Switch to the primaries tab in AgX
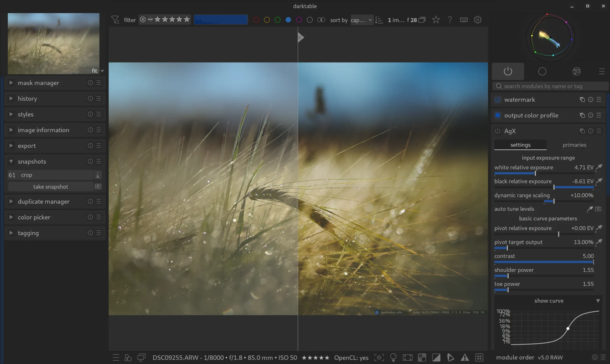Screen dimensions: 610x364 pyautogui.click(x=574, y=145)
